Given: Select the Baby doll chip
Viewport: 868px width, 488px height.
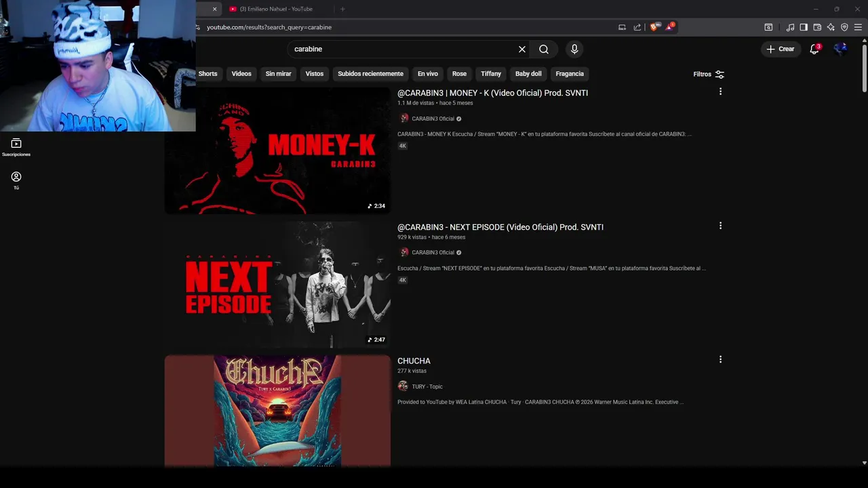Looking at the screenshot, I should [x=528, y=74].
